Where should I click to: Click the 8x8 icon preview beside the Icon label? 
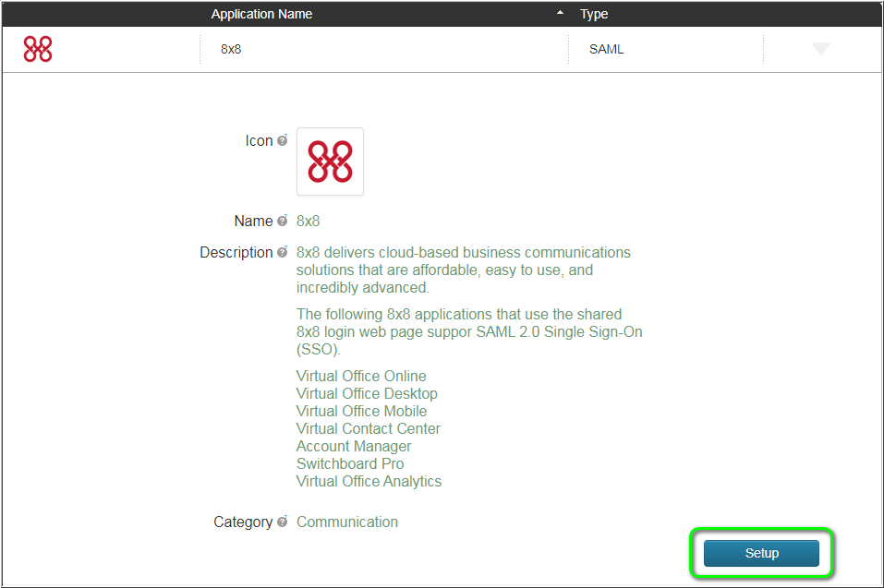[329, 162]
